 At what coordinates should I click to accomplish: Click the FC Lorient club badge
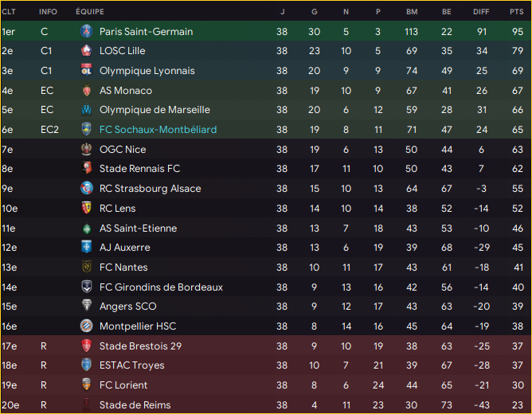(x=87, y=385)
